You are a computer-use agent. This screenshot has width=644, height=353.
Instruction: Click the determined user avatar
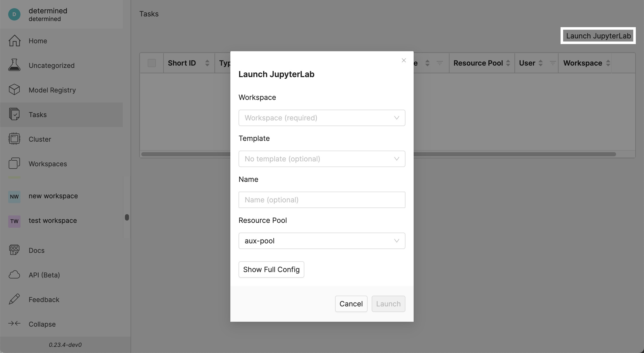14,14
